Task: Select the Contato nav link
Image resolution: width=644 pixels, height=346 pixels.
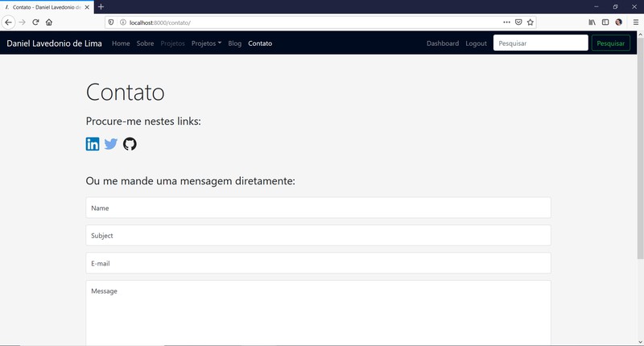Action: (x=260, y=43)
